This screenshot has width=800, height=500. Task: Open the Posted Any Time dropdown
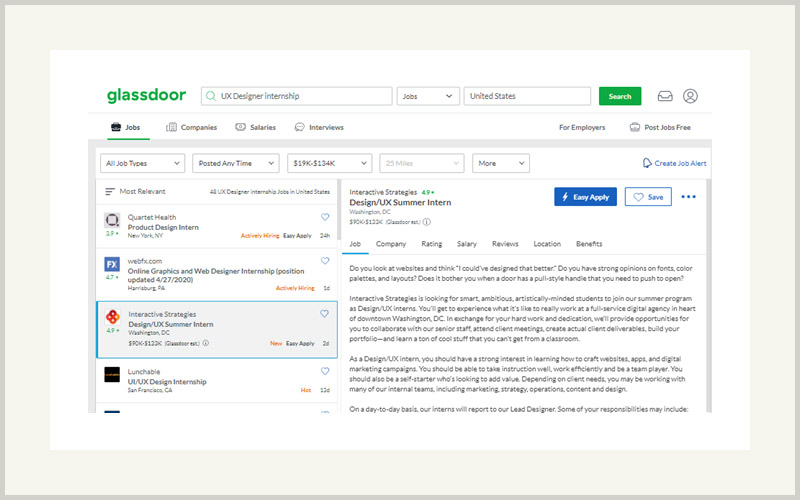point(236,163)
